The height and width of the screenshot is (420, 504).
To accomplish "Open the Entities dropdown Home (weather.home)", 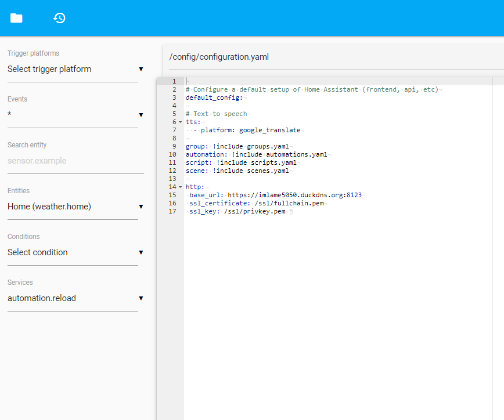I will point(75,207).
